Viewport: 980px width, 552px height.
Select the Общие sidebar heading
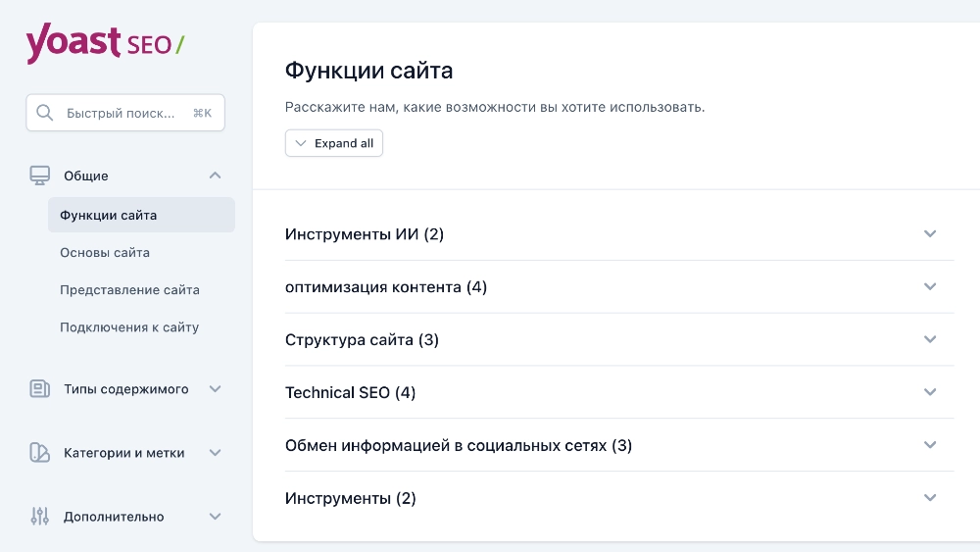click(x=85, y=176)
